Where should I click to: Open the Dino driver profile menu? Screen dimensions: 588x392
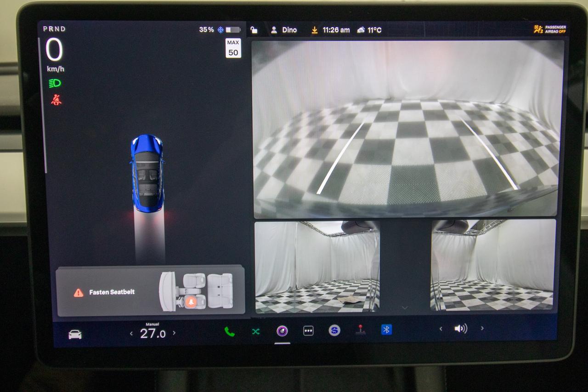(284, 30)
